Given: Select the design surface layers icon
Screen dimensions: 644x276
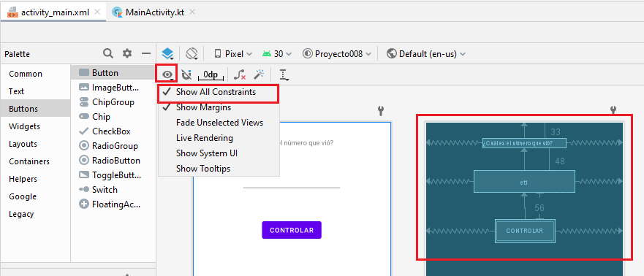Looking at the screenshot, I should point(167,54).
